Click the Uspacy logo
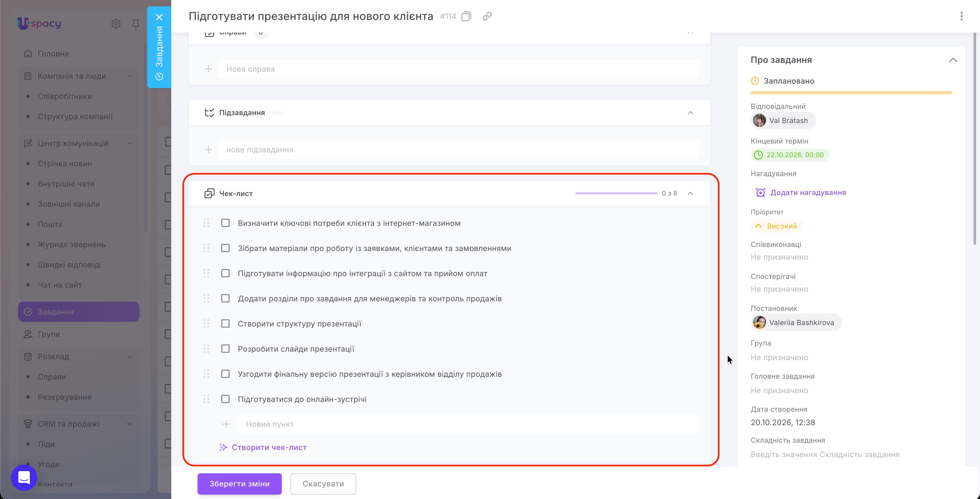The width and height of the screenshot is (980, 499). pos(39,24)
